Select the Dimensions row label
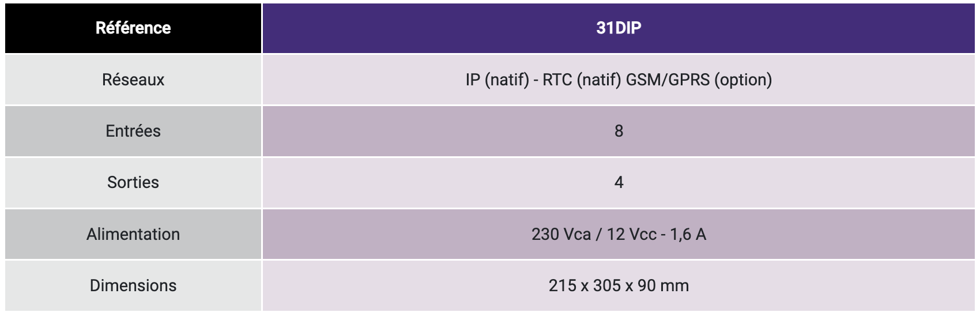The image size is (980, 316). click(x=133, y=285)
